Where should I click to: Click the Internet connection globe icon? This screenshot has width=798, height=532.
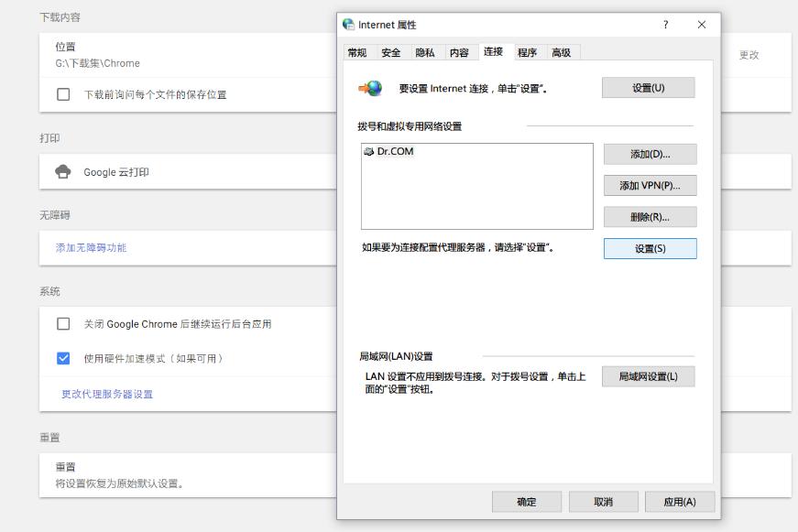click(371, 89)
